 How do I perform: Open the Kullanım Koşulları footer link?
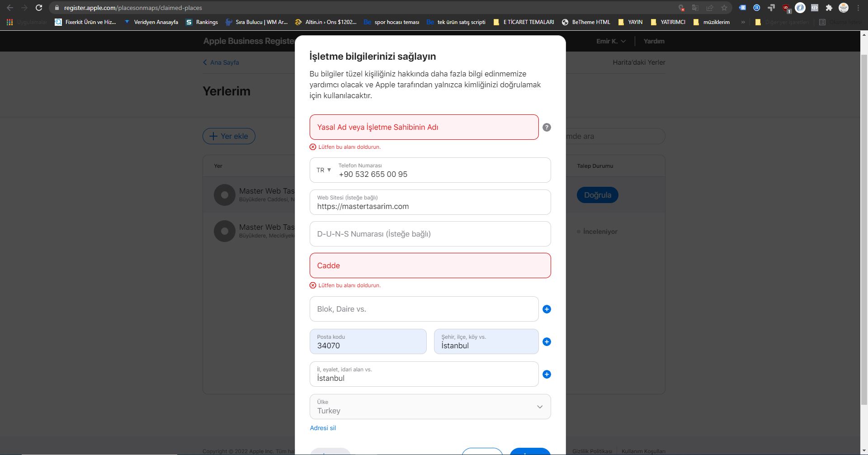[x=643, y=451]
